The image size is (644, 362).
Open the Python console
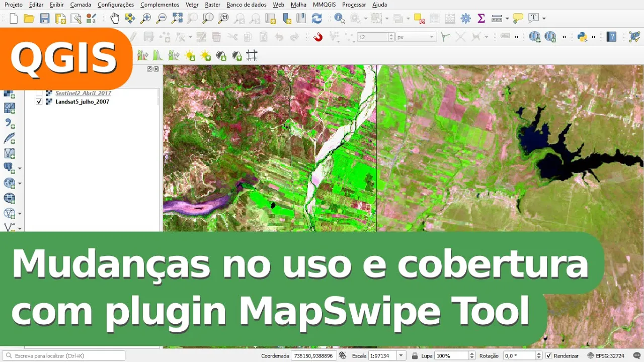(583, 37)
